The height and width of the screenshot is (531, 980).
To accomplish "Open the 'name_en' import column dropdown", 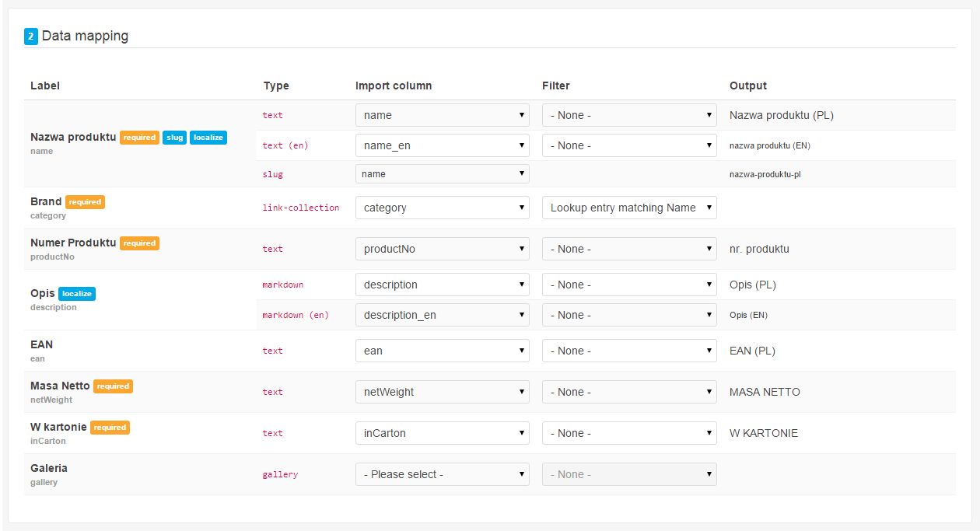I will point(443,145).
